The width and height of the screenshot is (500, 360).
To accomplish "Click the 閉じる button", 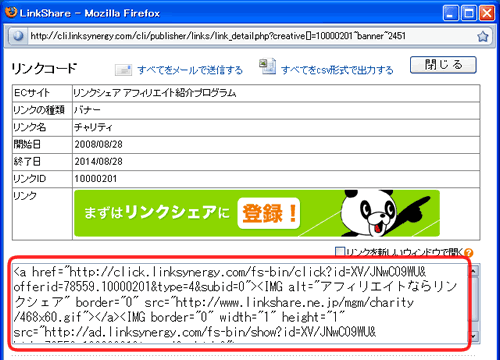I will (443, 65).
